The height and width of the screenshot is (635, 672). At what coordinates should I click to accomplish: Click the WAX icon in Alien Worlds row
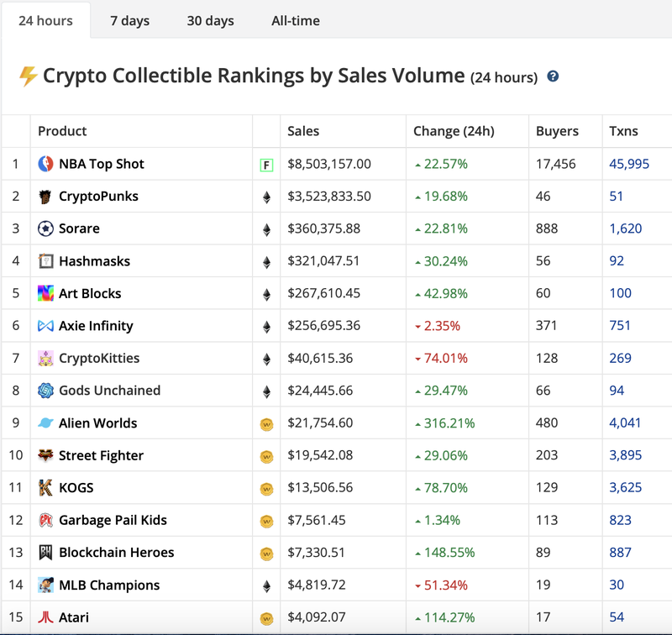point(266,424)
